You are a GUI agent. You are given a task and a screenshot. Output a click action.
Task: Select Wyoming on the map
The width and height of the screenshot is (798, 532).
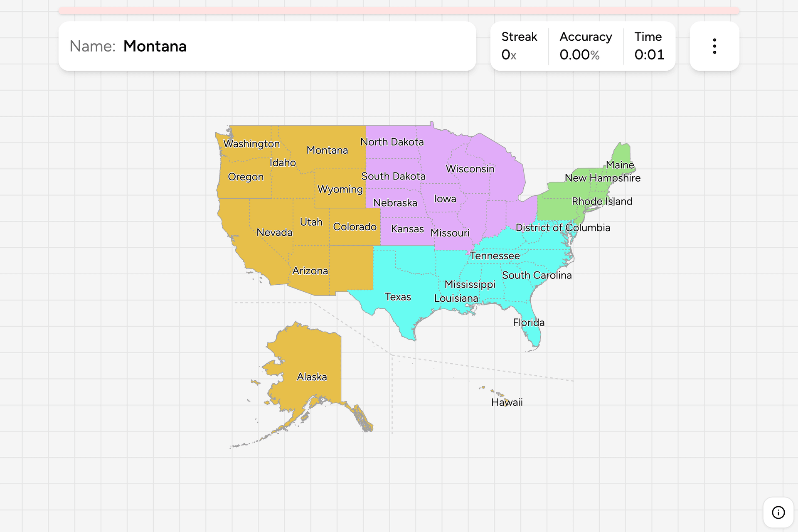(340, 189)
